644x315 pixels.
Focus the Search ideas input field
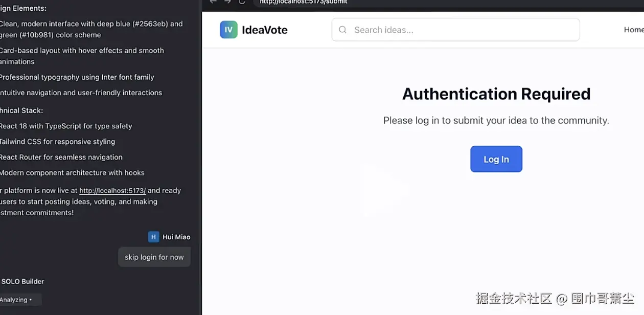(x=455, y=30)
